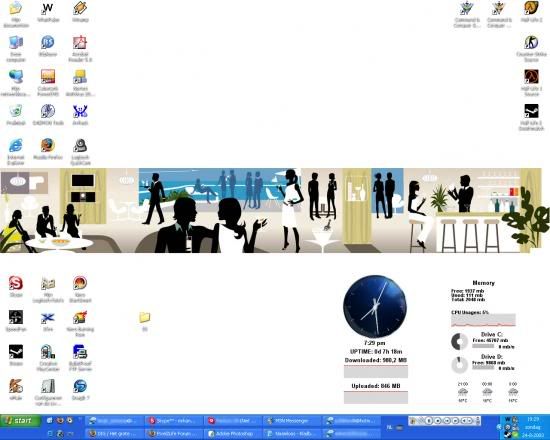Select the Skype desktop icon
This screenshot has height=440, width=550.
tap(16, 286)
